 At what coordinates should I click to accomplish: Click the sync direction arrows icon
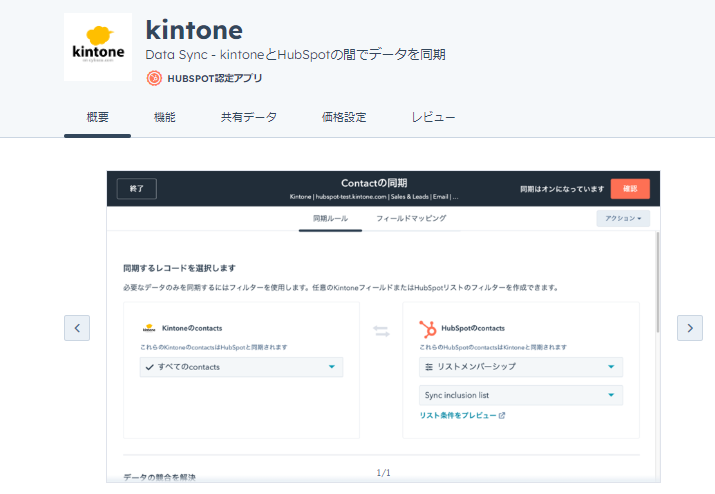[x=381, y=331]
